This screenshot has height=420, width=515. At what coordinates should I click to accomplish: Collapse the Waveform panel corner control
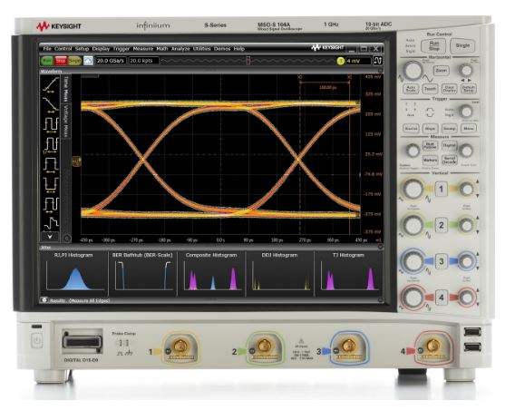click(x=380, y=71)
